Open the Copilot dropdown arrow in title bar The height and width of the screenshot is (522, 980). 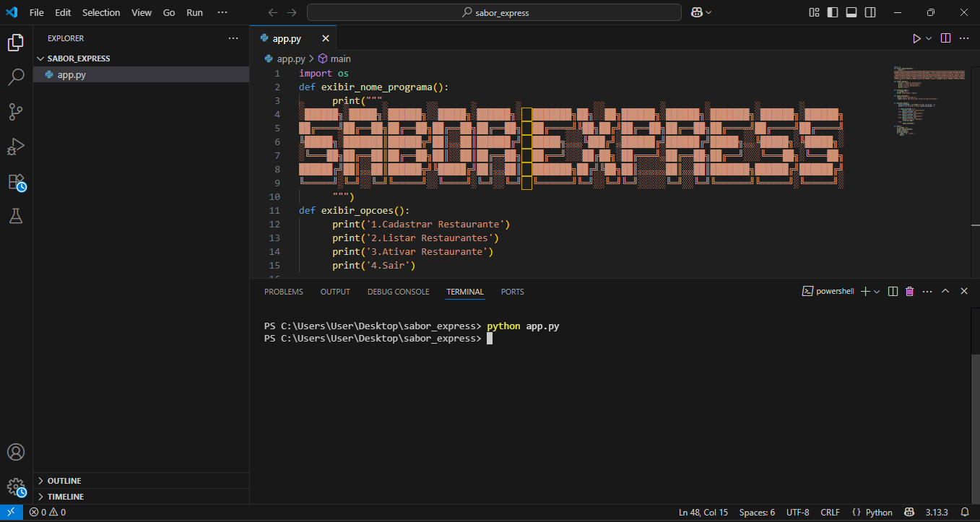coord(708,12)
